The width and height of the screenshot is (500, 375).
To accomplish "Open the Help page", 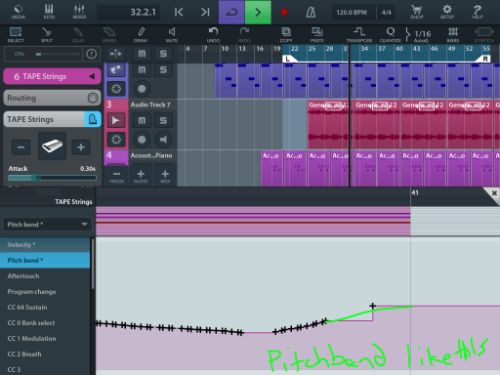I will tap(477, 12).
